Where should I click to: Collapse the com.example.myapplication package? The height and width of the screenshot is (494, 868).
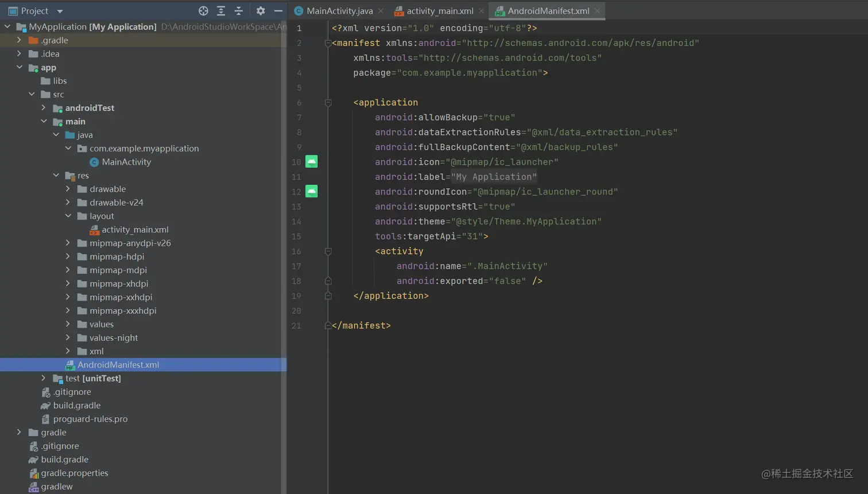click(68, 148)
